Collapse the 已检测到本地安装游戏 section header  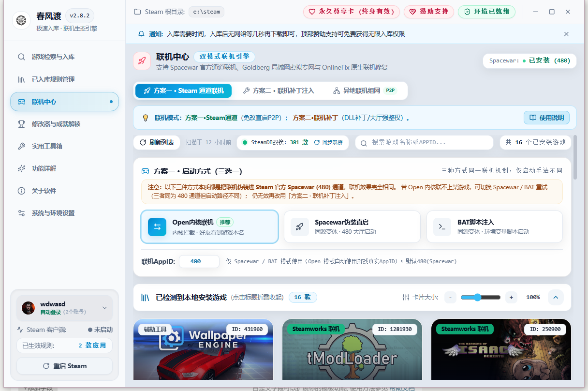coord(352,297)
